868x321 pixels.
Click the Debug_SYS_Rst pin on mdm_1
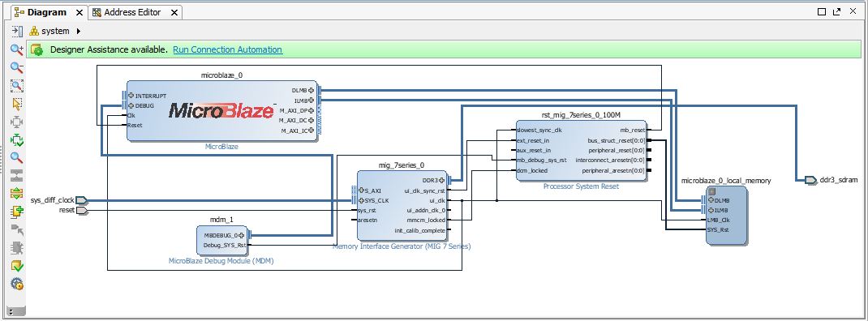pyautogui.click(x=224, y=245)
